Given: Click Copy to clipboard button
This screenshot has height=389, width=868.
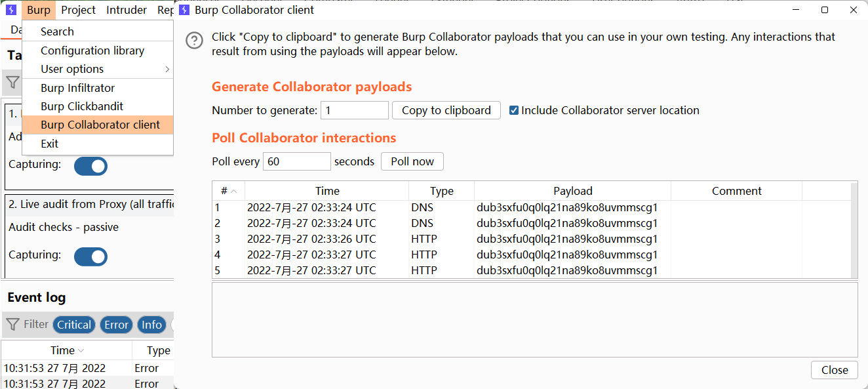Looking at the screenshot, I should [446, 110].
